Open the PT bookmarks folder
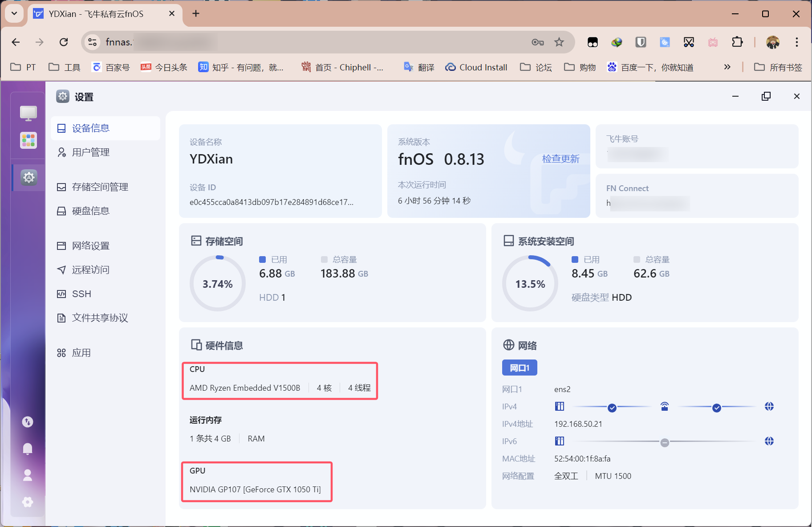This screenshot has width=812, height=527. coord(23,67)
